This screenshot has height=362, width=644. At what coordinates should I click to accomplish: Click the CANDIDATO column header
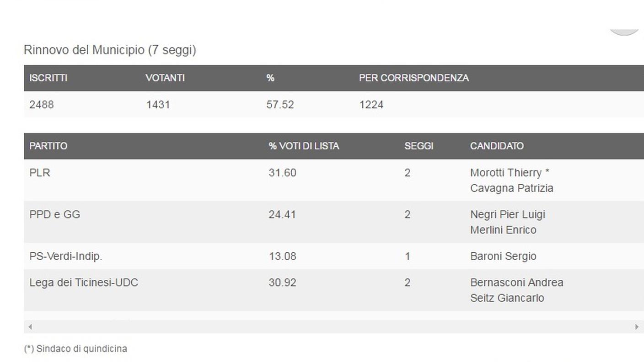[497, 146]
